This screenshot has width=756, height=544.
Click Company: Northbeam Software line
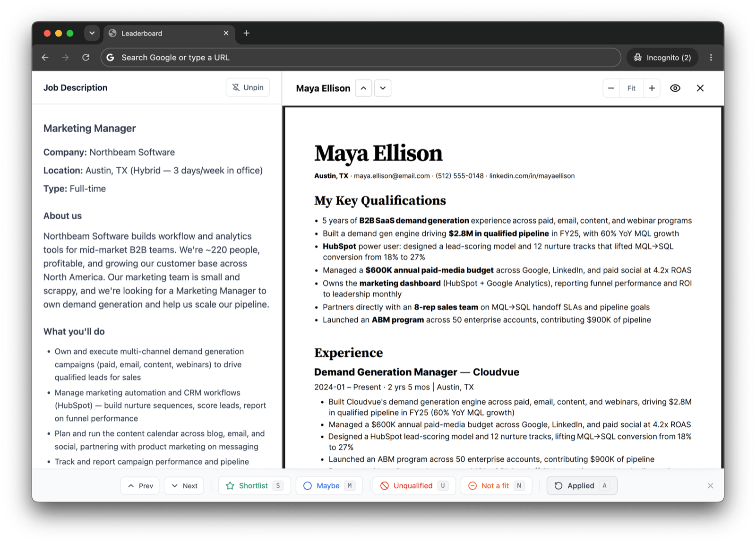(109, 152)
